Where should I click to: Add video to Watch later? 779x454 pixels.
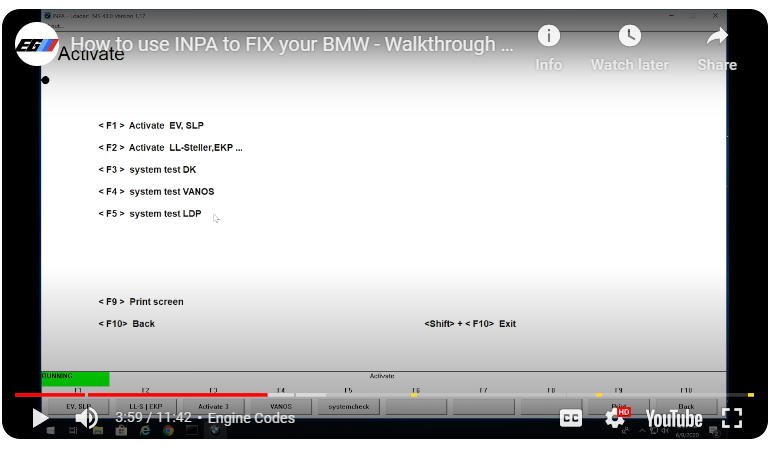tap(629, 36)
